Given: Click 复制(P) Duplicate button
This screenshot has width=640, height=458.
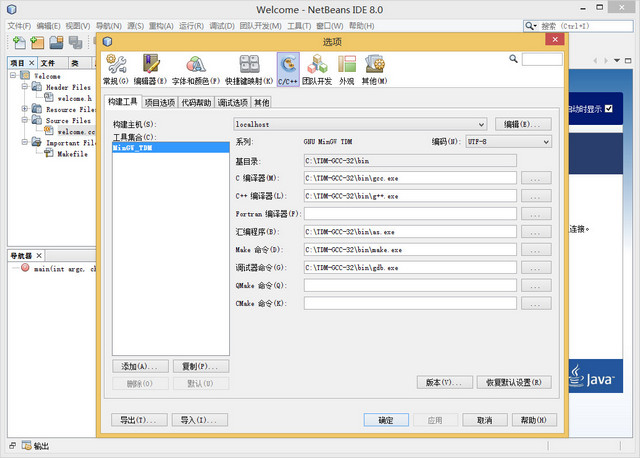Looking at the screenshot, I should point(201,366).
